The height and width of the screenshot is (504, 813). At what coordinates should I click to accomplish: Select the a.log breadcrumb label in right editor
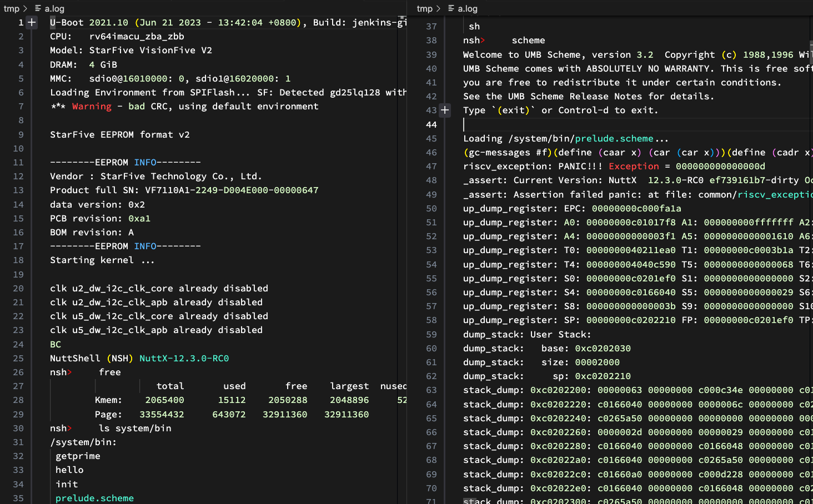(x=468, y=9)
